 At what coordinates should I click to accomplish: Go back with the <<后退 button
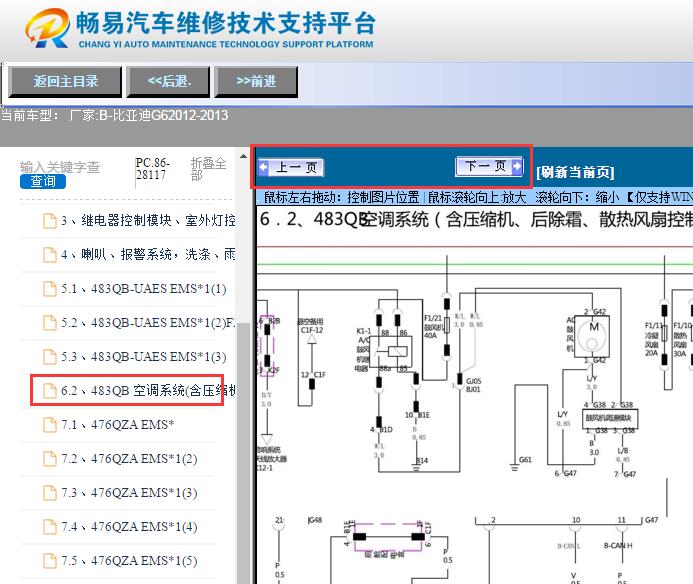coord(168,82)
